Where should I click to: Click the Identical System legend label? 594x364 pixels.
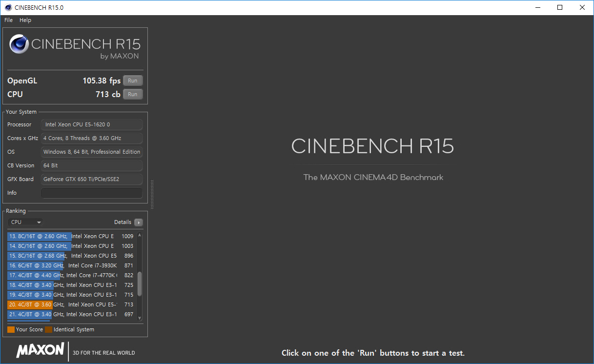pyautogui.click(x=74, y=330)
